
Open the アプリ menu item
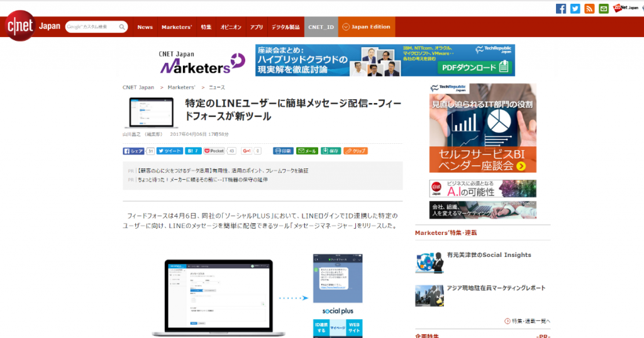(x=257, y=27)
